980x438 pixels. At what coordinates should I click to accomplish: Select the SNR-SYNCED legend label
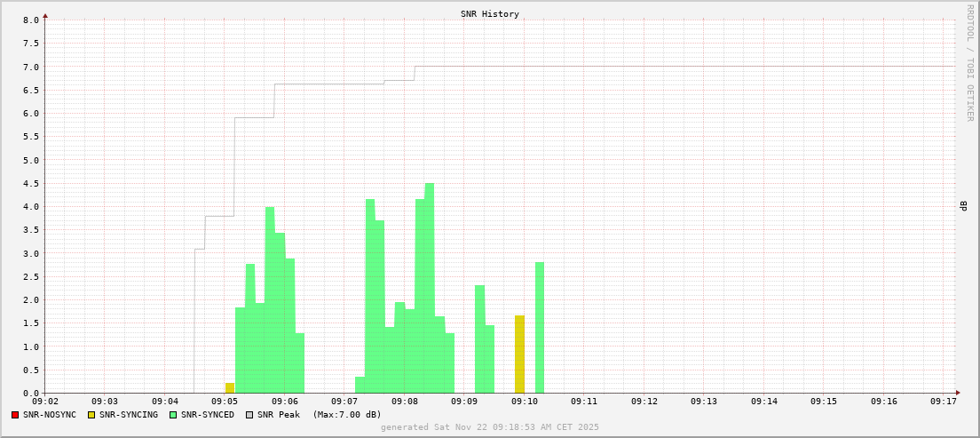pos(208,415)
